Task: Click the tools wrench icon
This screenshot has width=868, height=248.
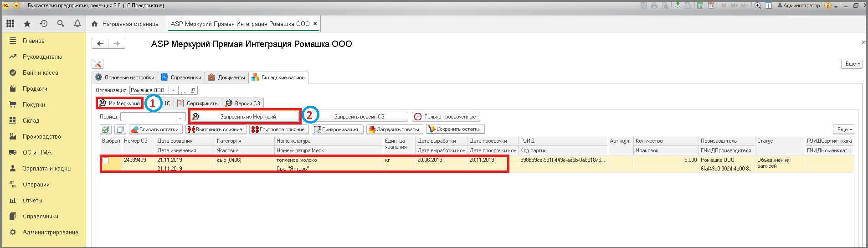Action: click(98, 64)
